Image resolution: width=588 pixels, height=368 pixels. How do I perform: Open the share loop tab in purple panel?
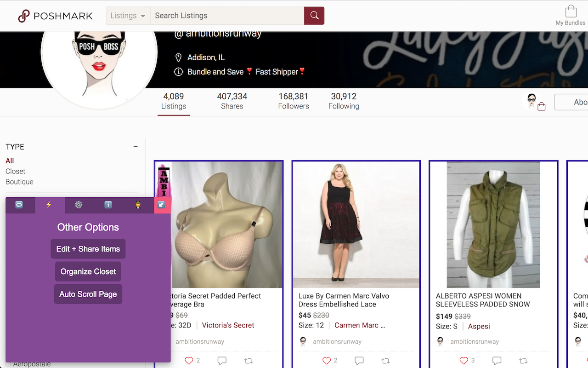pos(19,205)
